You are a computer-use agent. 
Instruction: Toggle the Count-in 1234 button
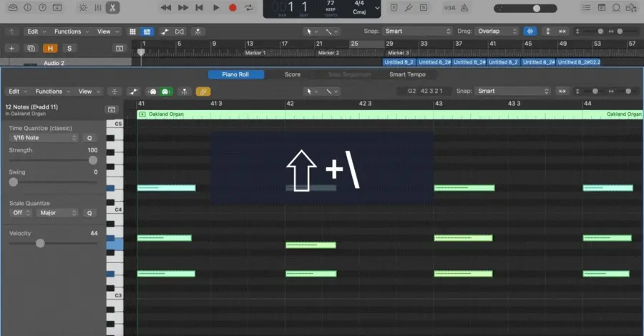449,7
